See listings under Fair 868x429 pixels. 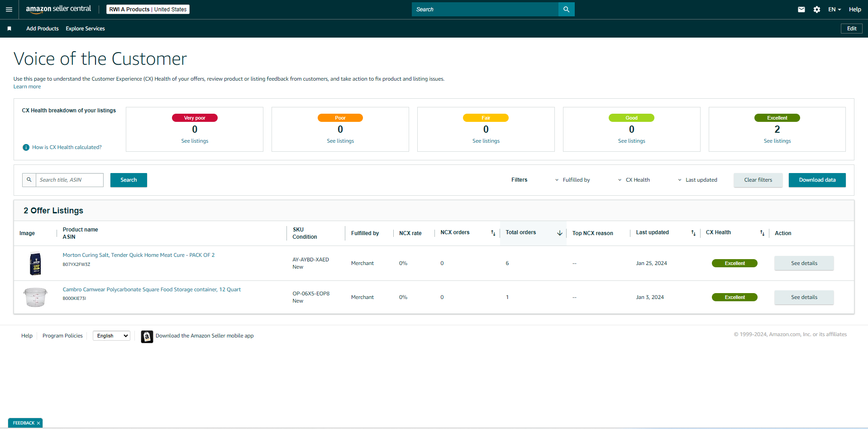point(486,141)
